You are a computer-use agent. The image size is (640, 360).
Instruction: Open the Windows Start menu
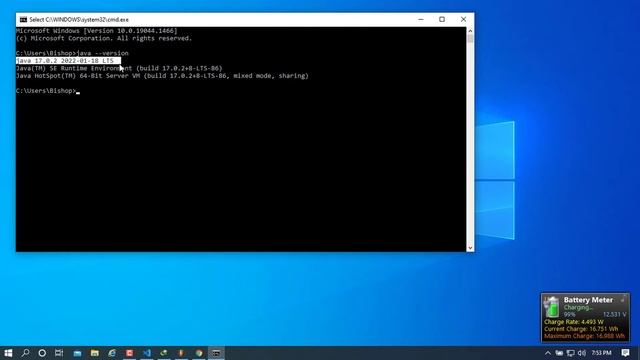8,353
